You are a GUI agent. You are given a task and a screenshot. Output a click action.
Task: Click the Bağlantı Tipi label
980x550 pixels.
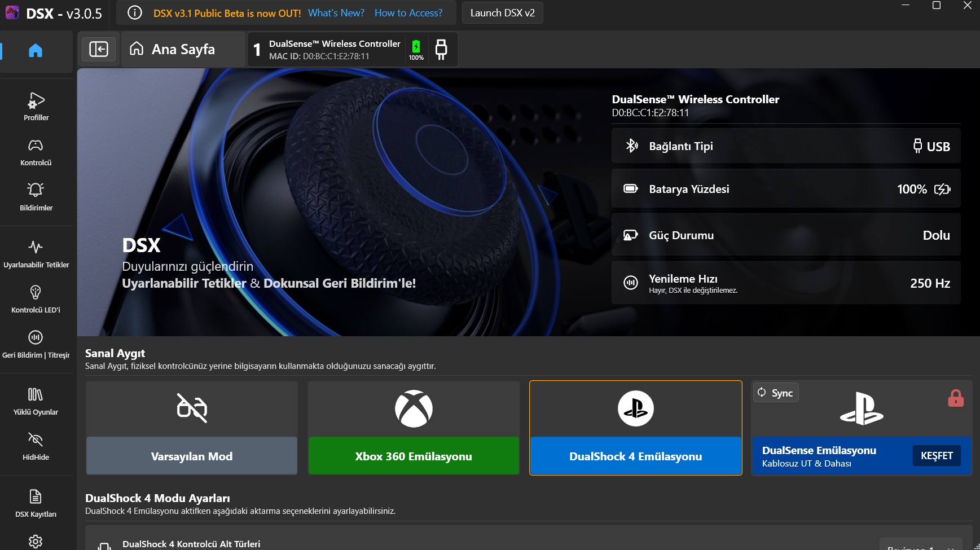(x=681, y=146)
